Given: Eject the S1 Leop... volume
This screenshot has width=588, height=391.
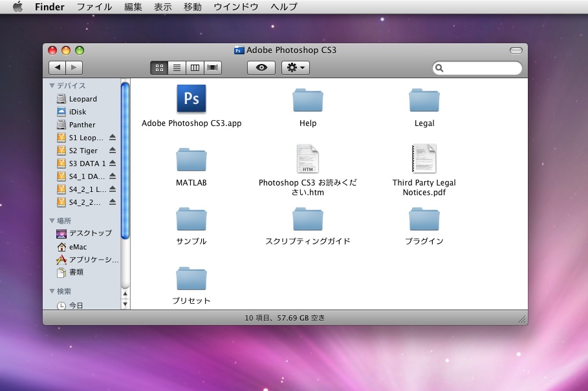Looking at the screenshot, I should tap(113, 138).
